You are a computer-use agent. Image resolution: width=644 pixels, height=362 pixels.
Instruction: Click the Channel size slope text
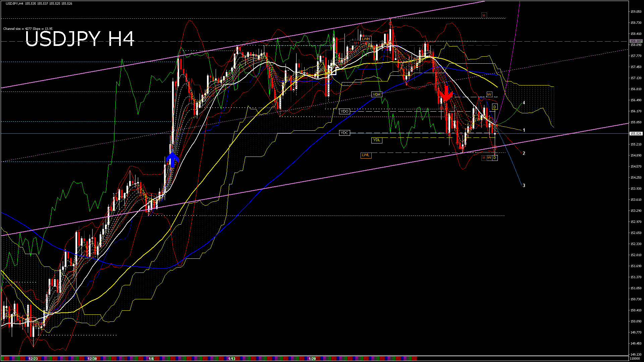[x=28, y=29]
